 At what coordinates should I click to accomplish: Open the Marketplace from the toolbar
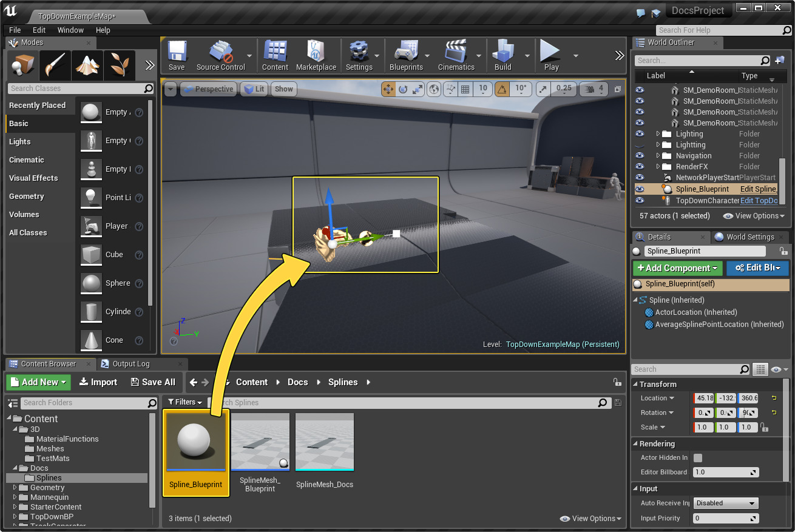(x=316, y=53)
